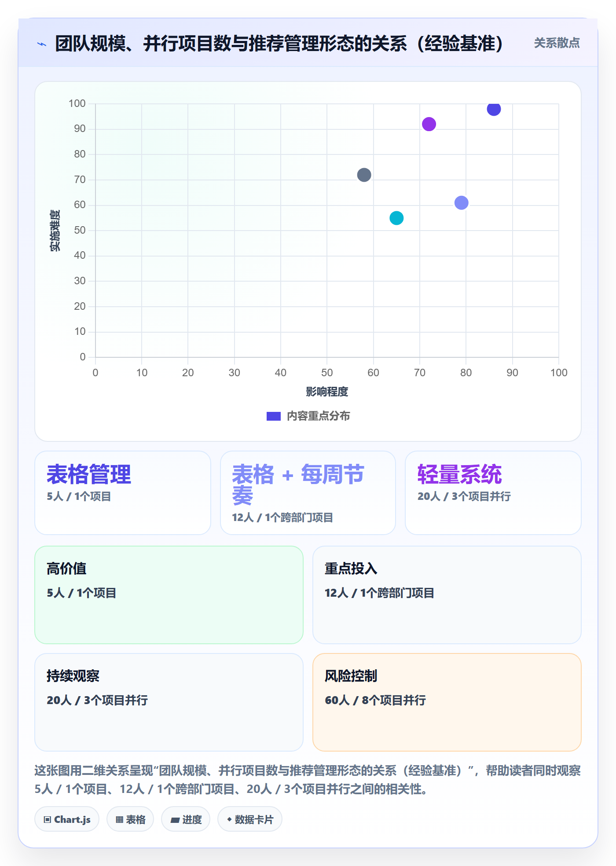Open the 表格管理 card
Image resolution: width=616 pixels, height=866 pixels.
[123, 492]
